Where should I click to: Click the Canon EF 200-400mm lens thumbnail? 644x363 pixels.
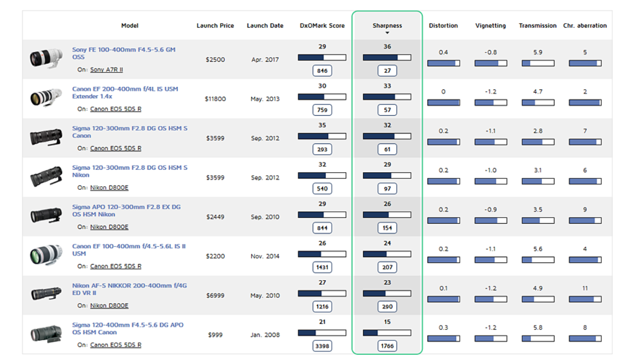pos(46,97)
